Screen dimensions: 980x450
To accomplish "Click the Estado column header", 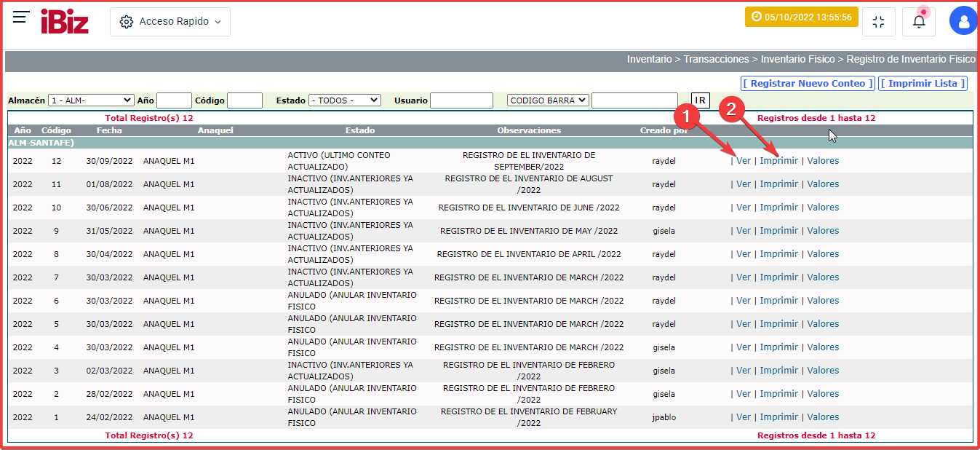I will (360, 130).
